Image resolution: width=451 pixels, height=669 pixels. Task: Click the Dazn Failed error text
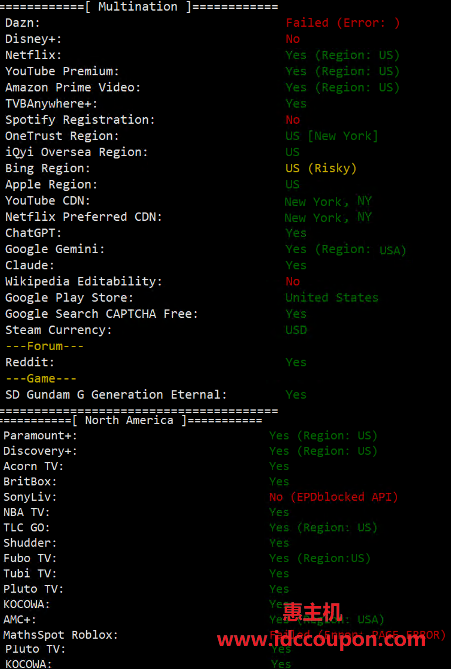coord(343,23)
